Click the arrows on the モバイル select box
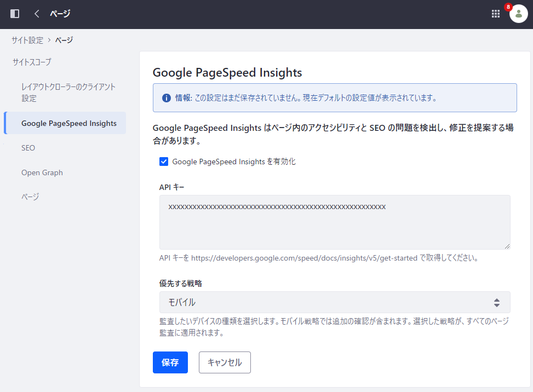 coord(496,302)
